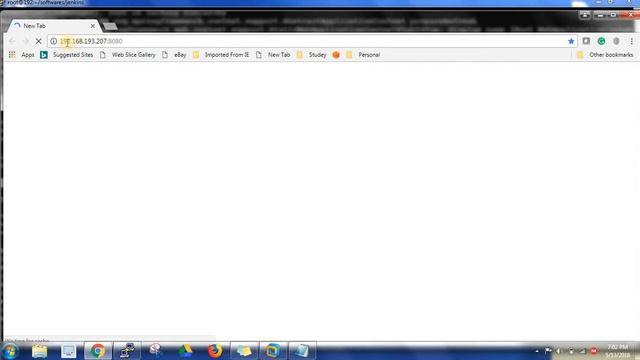
Task: Open the eBay bookmark
Action: [x=174, y=55]
